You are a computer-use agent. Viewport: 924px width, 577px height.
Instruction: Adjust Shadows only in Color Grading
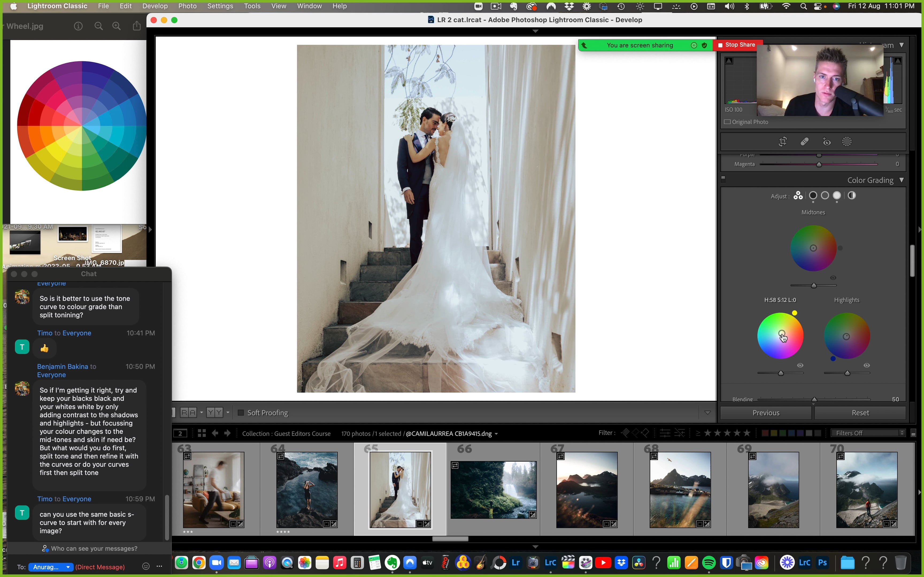pos(813,196)
